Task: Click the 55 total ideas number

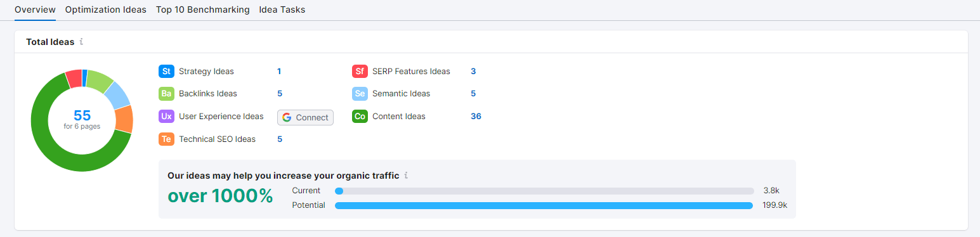Action: click(x=82, y=115)
